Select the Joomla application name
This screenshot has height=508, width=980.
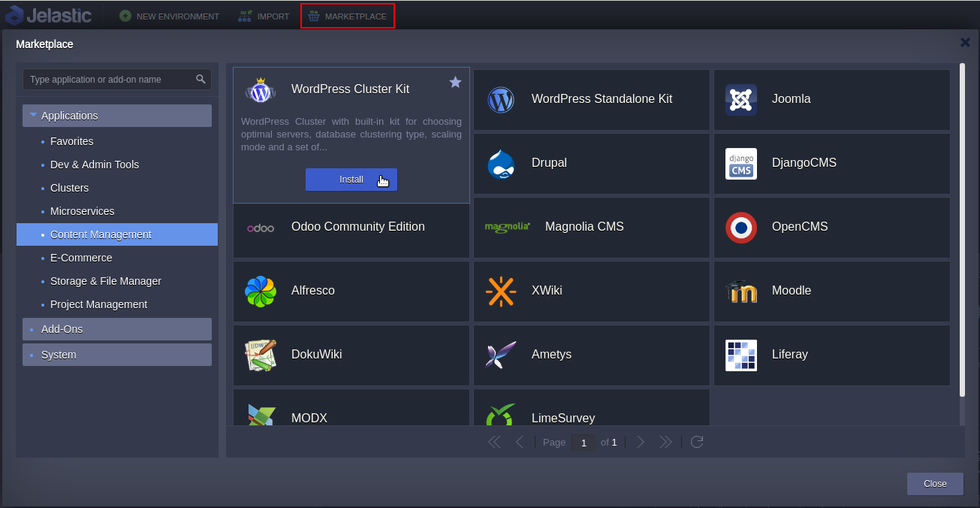click(791, 99)
